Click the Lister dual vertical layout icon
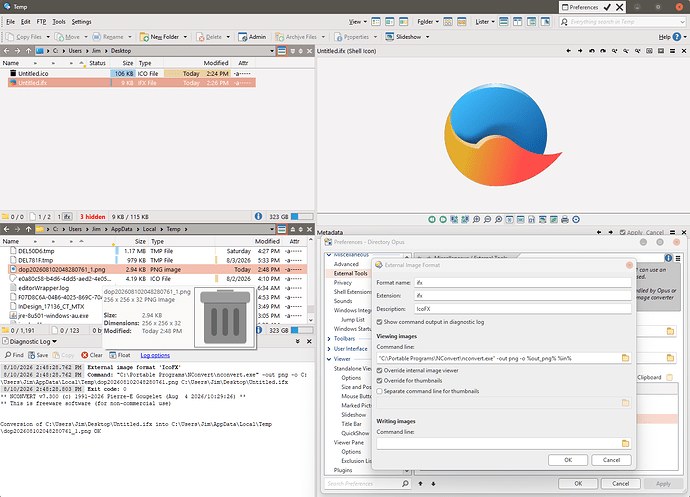Image resolution: width=690 pixels, height=497 pixels. coord(518,22)
